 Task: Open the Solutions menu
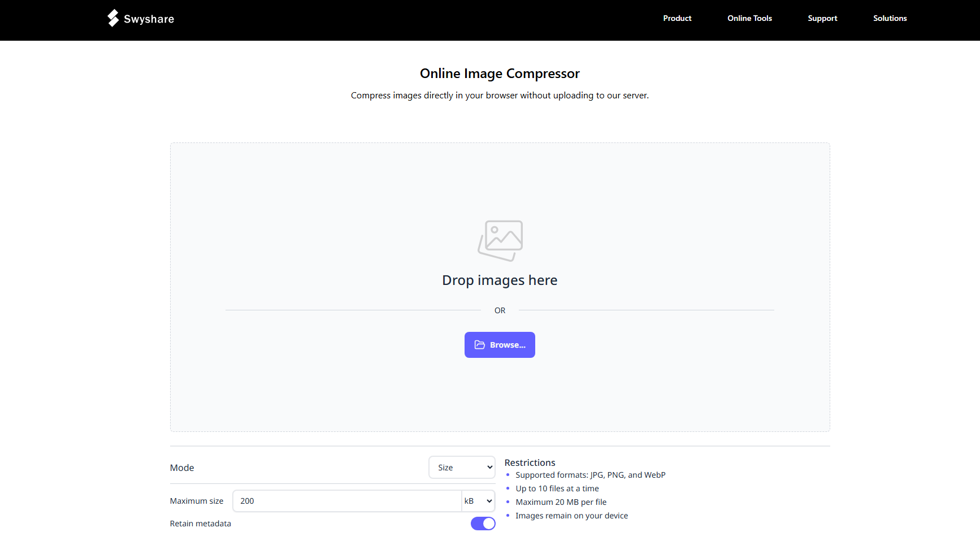(x=890, y=18)
